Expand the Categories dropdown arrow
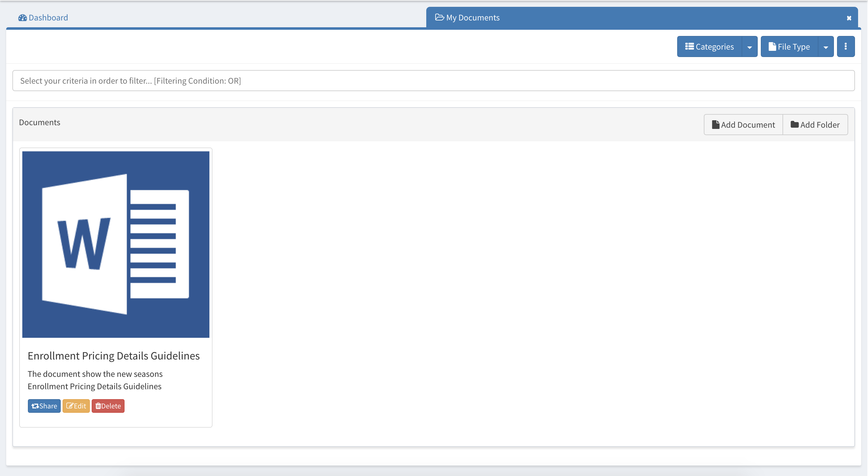The width and height of the screenshot is (868, 476). 749,47
